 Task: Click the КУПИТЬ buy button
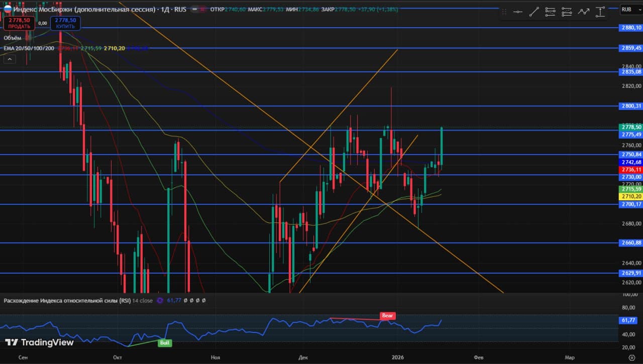coord(65,23)
